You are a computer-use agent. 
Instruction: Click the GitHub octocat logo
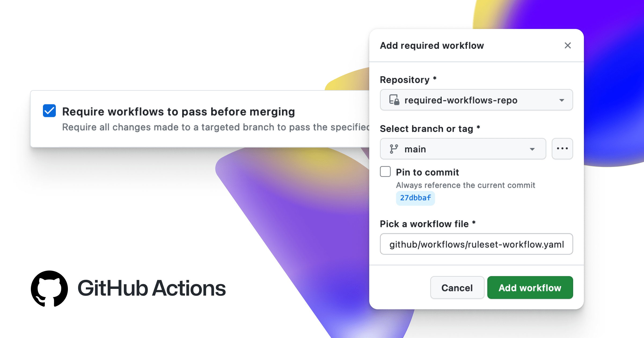[50, 288]
